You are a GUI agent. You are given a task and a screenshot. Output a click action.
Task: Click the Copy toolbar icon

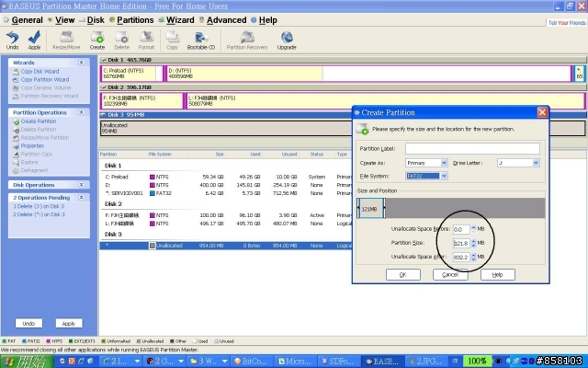pyautogui.click(x=172, y=40)
